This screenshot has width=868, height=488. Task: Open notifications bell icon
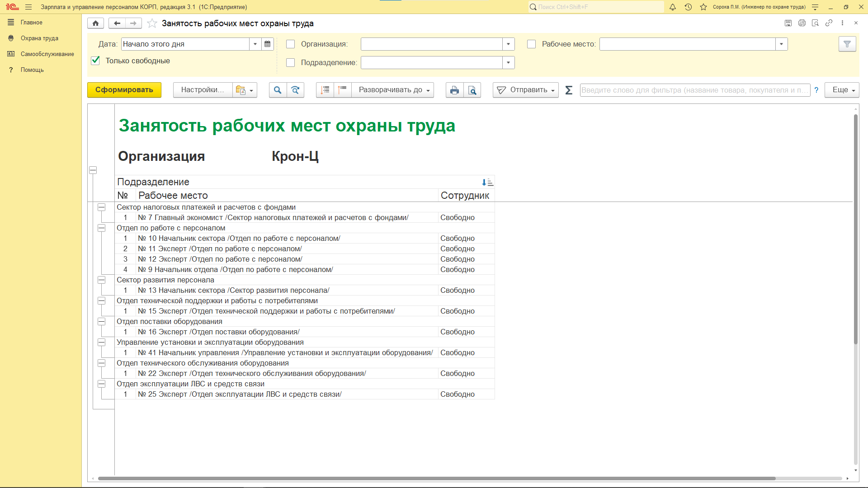click(x=673, y=7)
